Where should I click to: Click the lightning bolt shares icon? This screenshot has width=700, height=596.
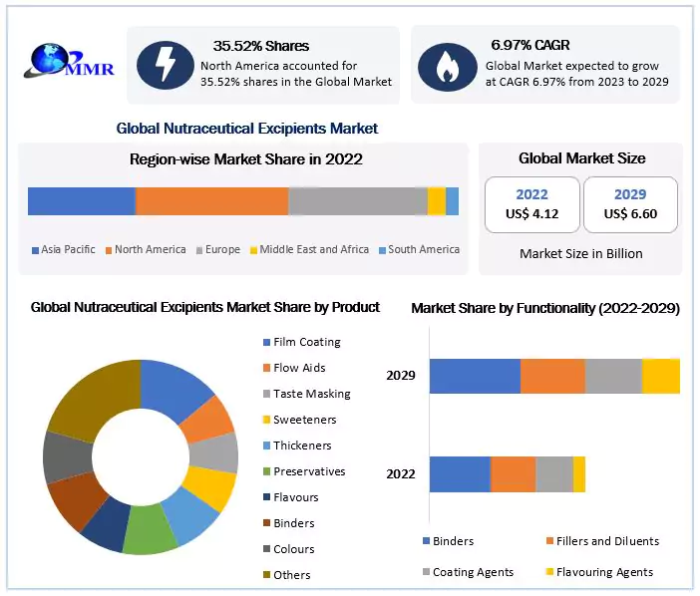coord(164,65)
